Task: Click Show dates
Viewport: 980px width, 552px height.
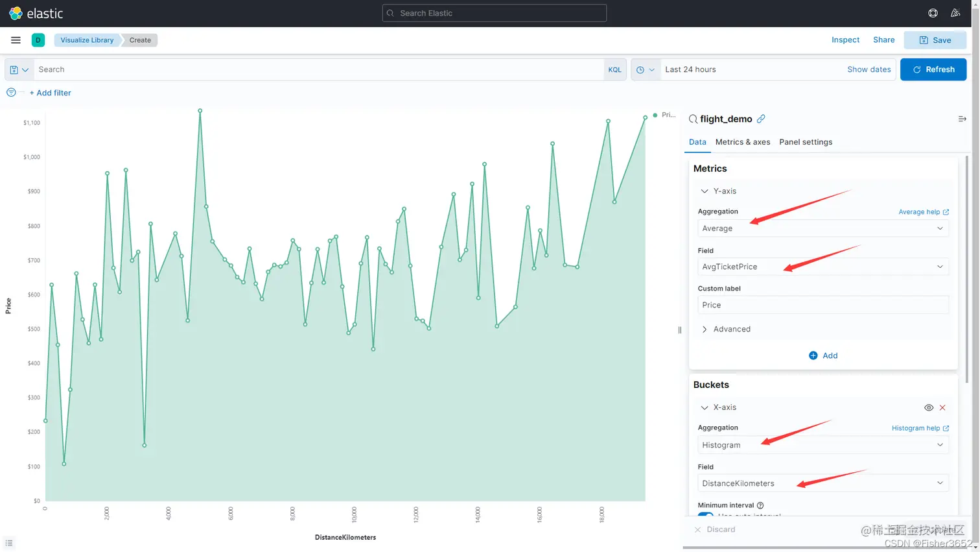Action: pyautogui.click(x=869, y=69)
